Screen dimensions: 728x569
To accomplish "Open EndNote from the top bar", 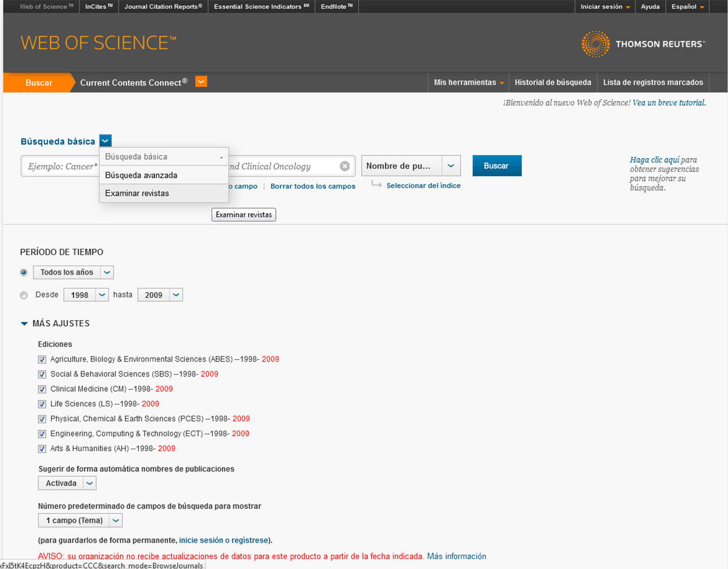I will [336, 6].
